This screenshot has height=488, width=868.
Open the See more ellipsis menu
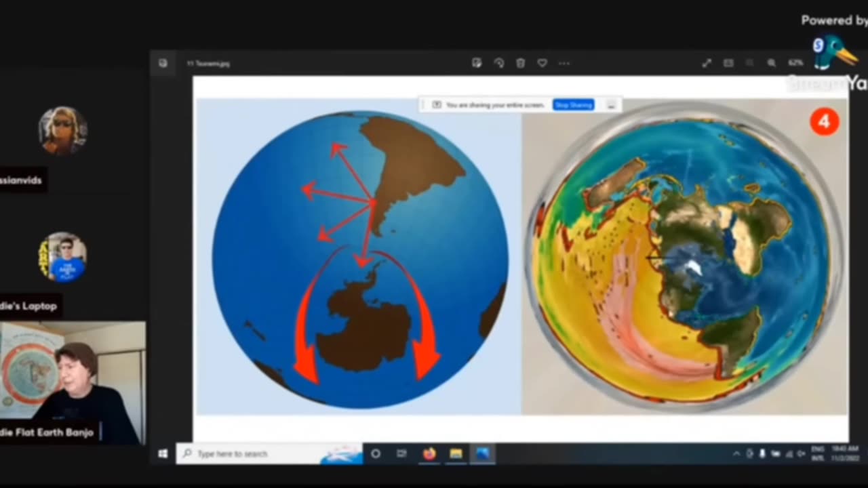pos(564,63)
